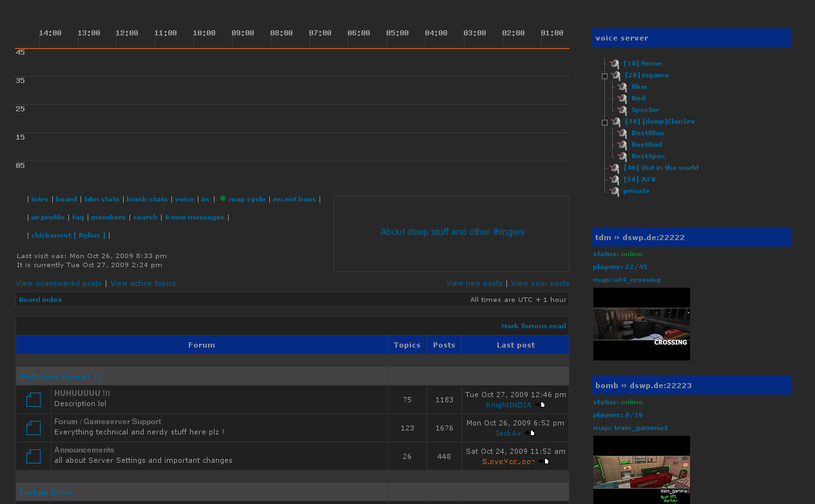
Task: Click Mark forums read
Action: [533, 326]
